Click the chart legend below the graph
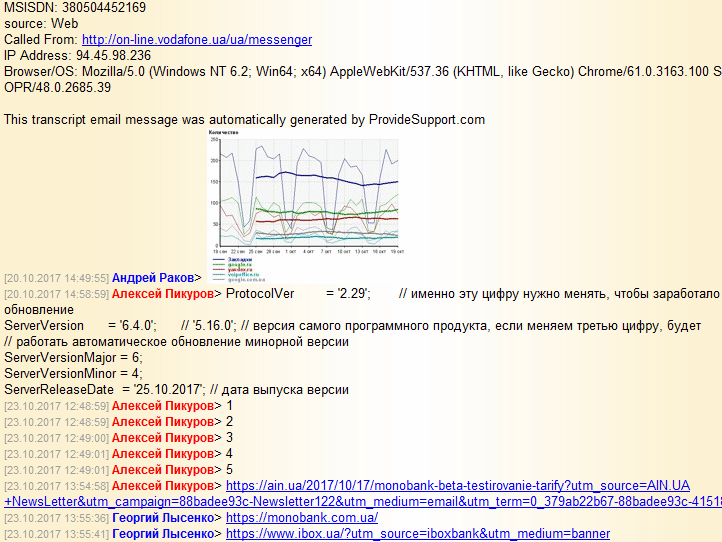The width and height of the screenshot is (722, 542). tap(239, 270)
